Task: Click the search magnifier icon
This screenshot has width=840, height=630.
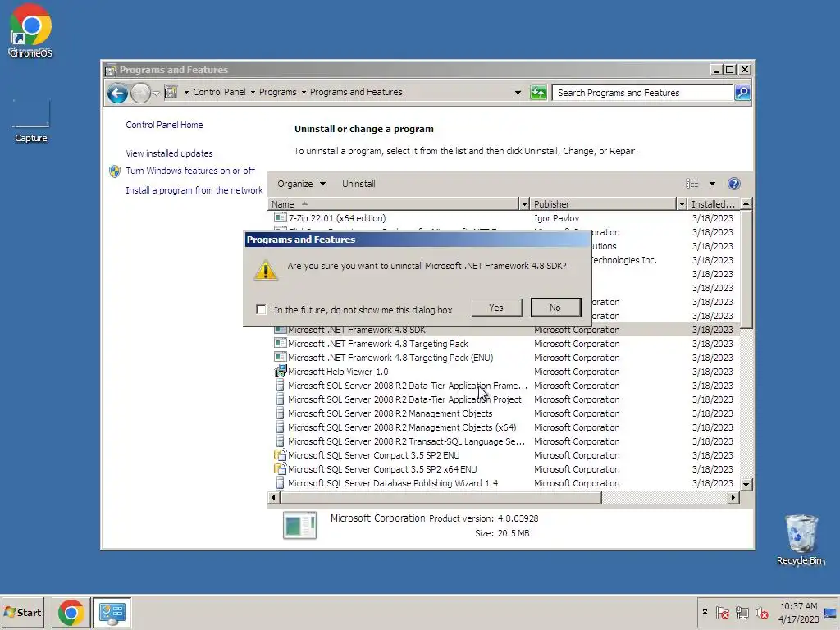Action: coord(742,93)
